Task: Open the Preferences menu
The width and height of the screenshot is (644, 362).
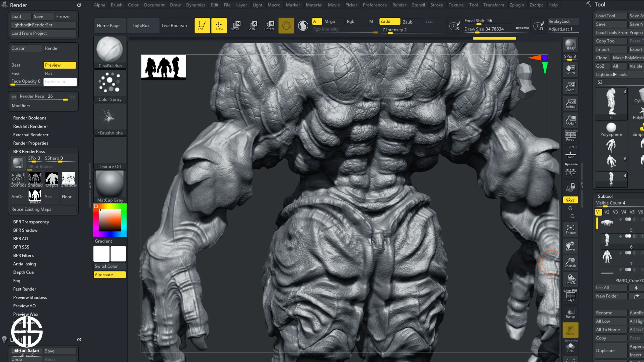Action: pyautogui.click(x=375, y=5)
